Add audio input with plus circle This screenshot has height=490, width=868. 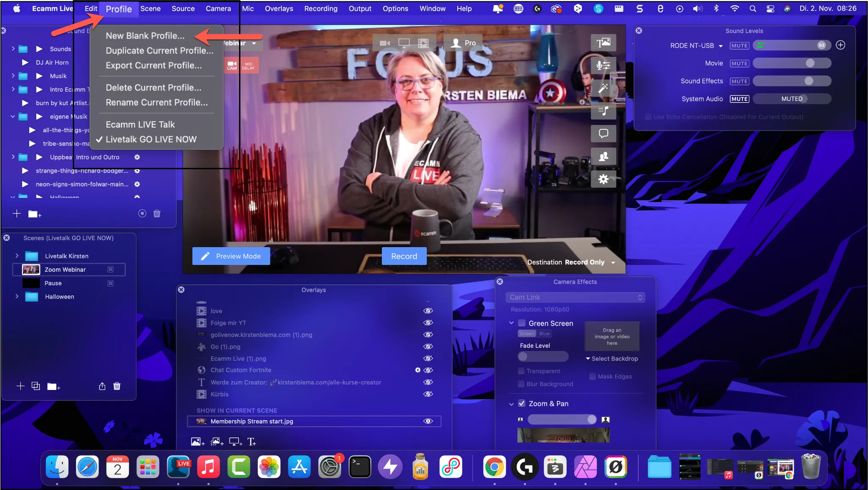[840, 45]
